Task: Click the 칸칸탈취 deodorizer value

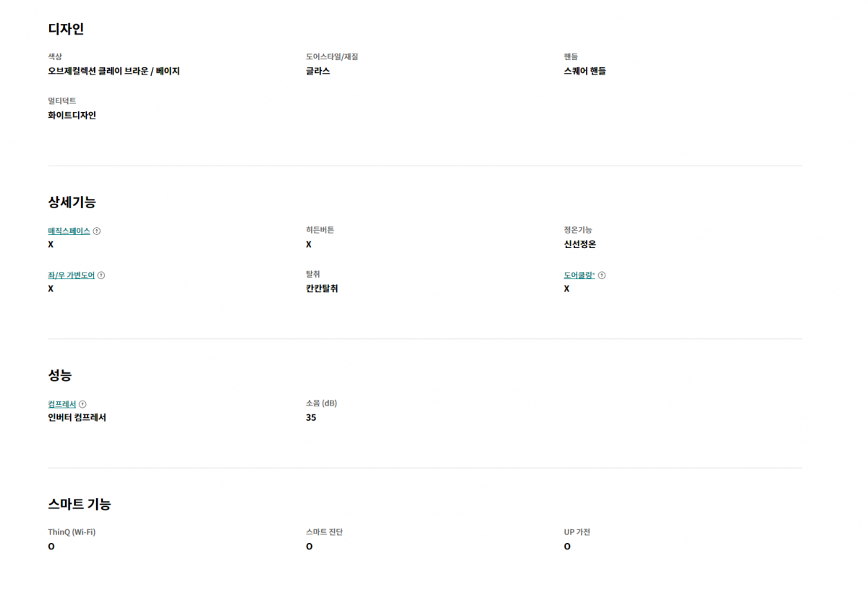Action: (x=323, y=288)
